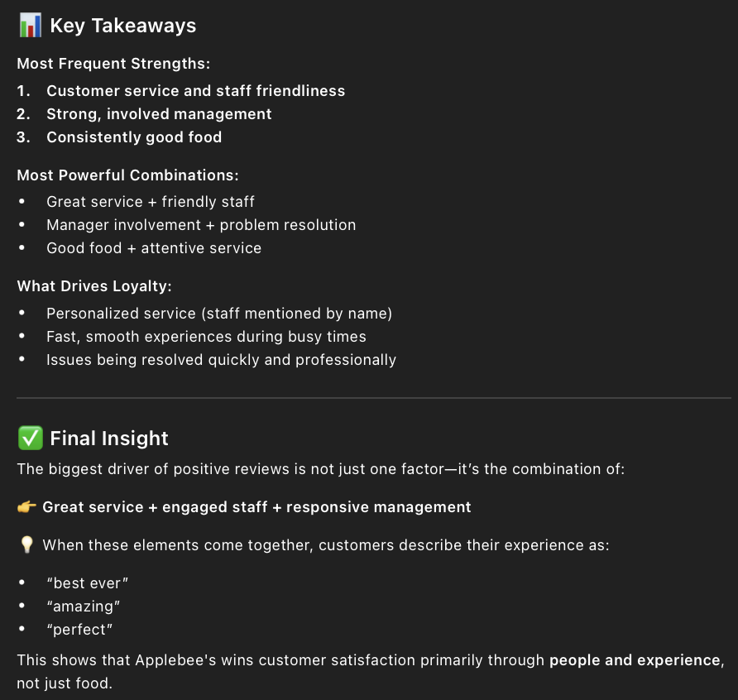
Task: Click "Fast, smooth experiences during busy times"
Action: (x=206, y=337)
